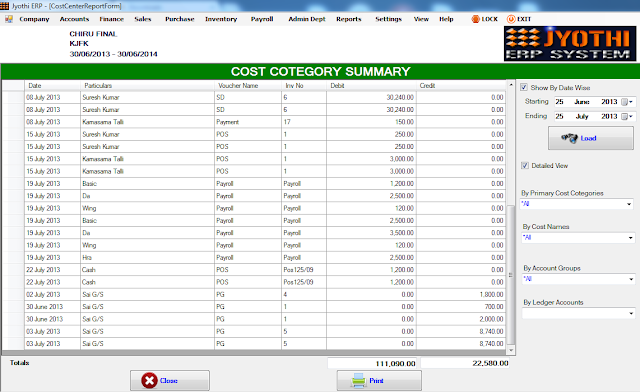
Task: Click the Ending date month July
Action: click(582, 116)
